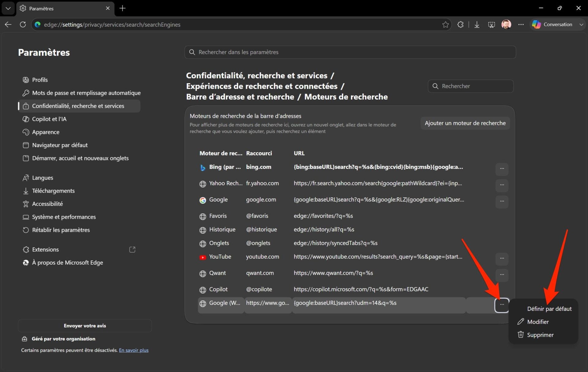This screenshot has height=372, width=588.
Task: Select the bing.com shortcut text
Action: pos(258,167)
